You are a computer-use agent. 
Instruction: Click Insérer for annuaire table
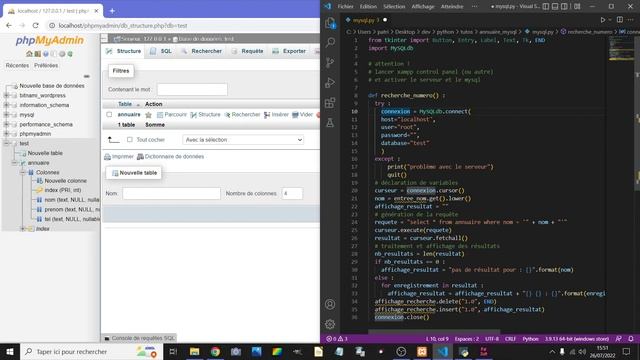[276, 115]
